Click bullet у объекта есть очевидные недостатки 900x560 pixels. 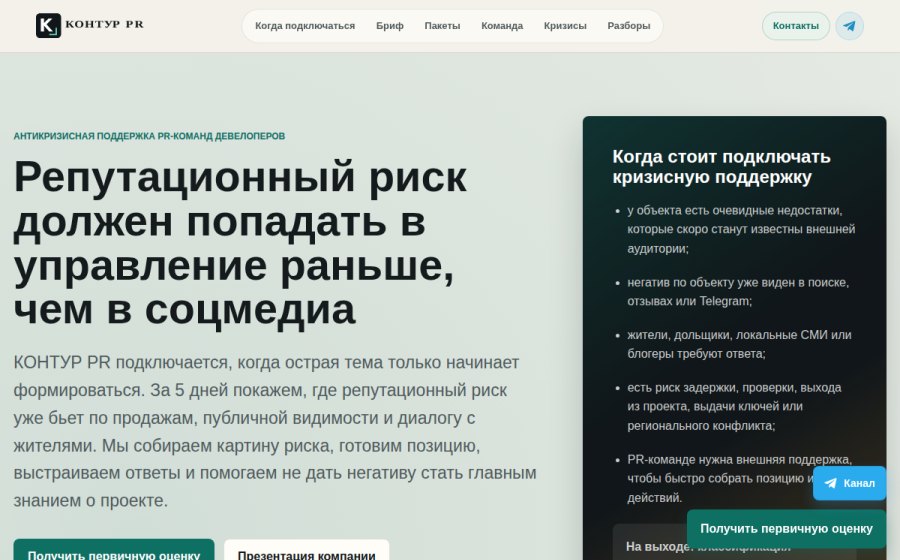(x=741, y=229)
